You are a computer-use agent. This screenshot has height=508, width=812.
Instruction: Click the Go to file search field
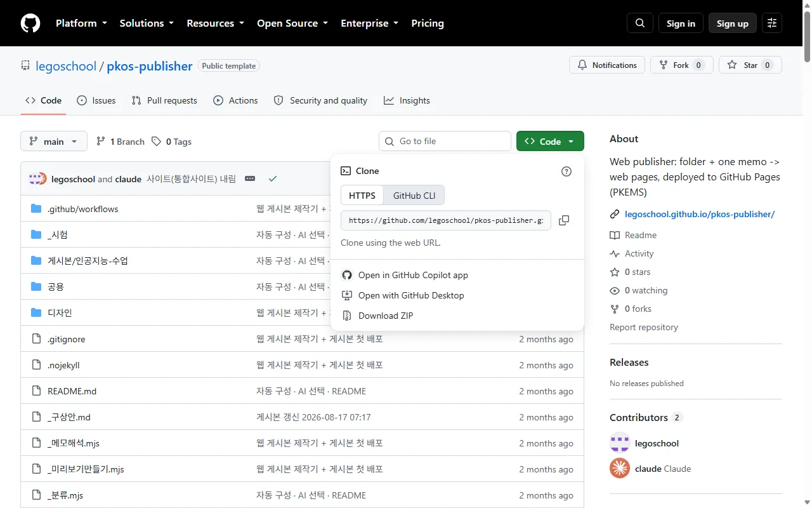[445, 141]
